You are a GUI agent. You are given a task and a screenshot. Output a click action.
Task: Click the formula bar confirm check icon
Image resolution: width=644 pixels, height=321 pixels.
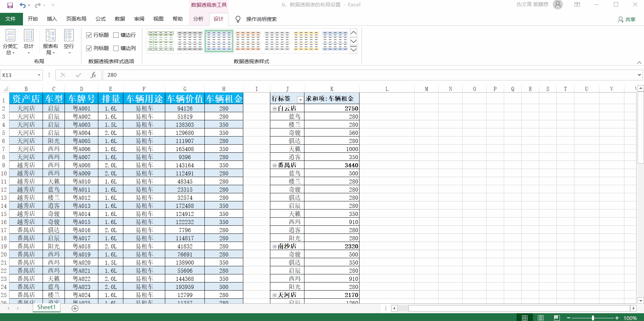[x=78, y=75]
